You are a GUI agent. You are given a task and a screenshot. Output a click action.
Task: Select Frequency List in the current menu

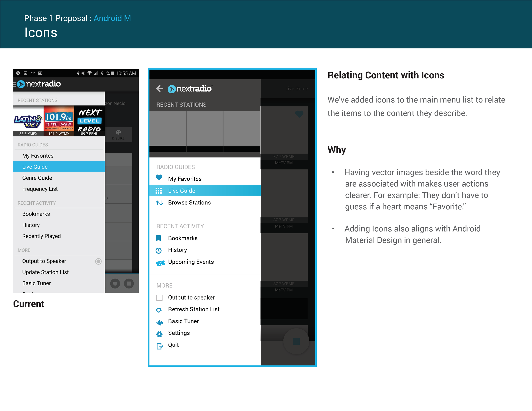[x=40, y=189]
